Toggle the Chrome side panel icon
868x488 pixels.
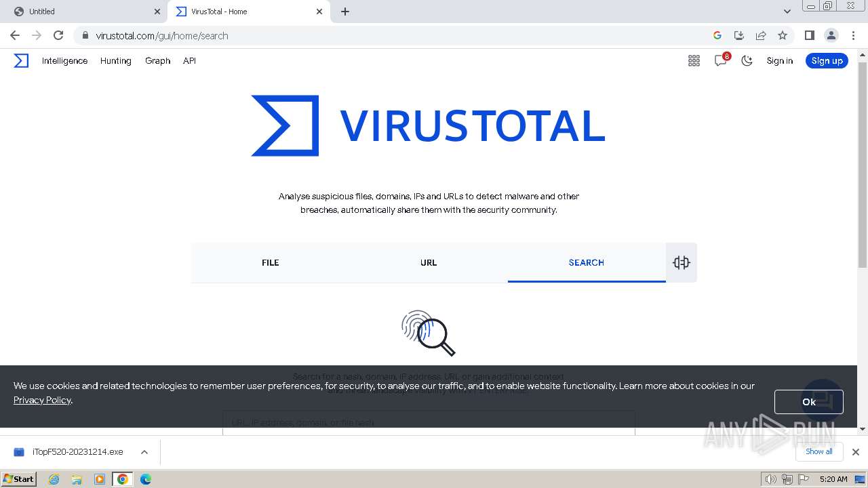point(809,35)
